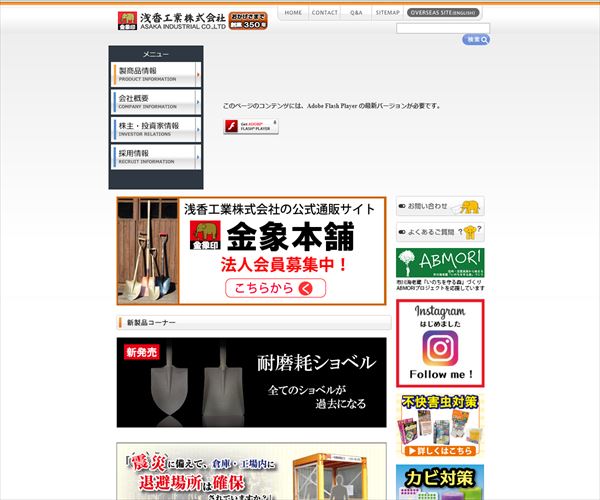This screenshot has width=600, height=500.
Task: Open よくあるご質問 FAQ button
Action: [x=440, y=232]
